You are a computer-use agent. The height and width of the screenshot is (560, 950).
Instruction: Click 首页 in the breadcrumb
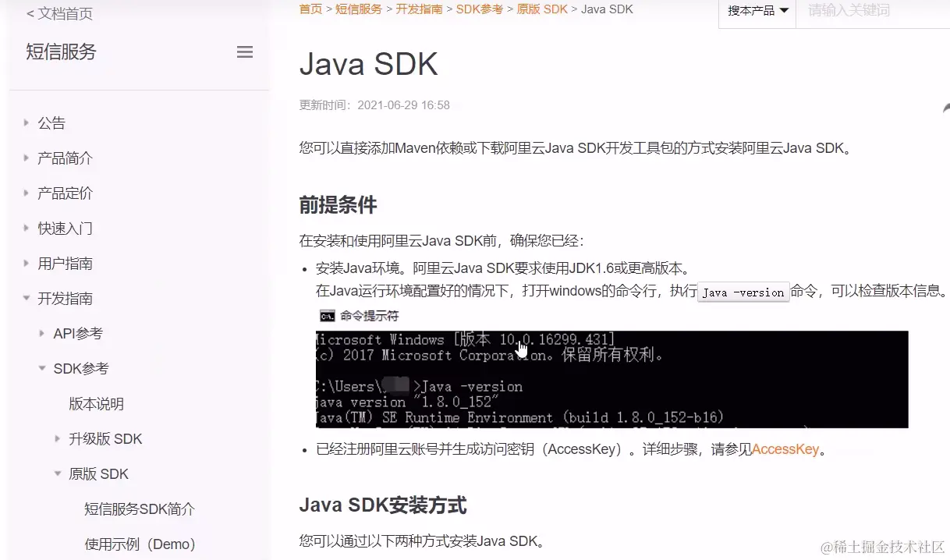coord(310,9)
